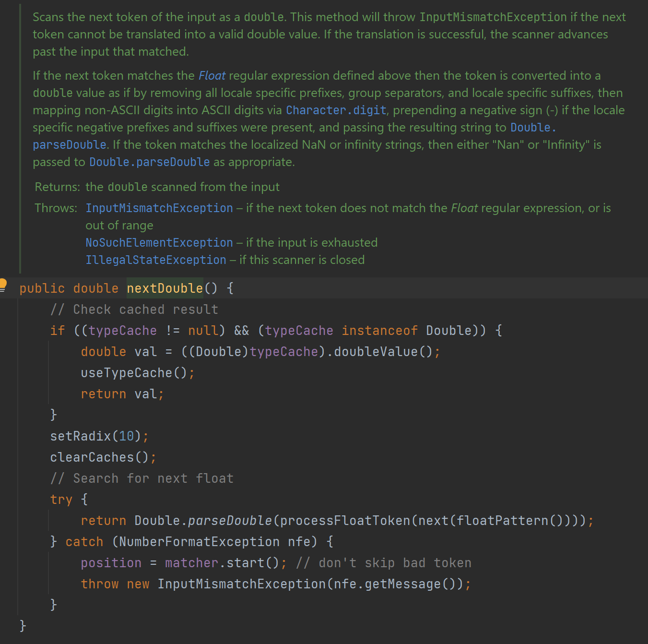The image size is (648, 644).
Task: Open the first Double.parseDouble doc link
Action: (x=533, y=128)
